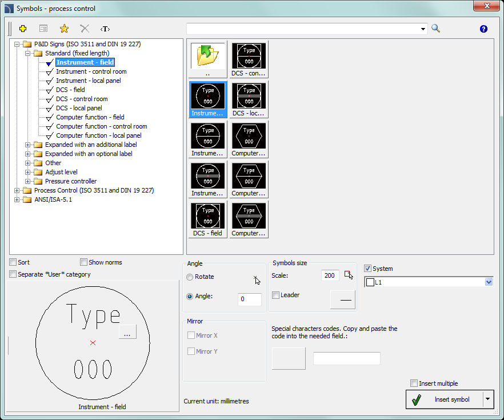Select the Rotate radio button
The height and width of the screenshot is (420, 504).
click(190, 277)
